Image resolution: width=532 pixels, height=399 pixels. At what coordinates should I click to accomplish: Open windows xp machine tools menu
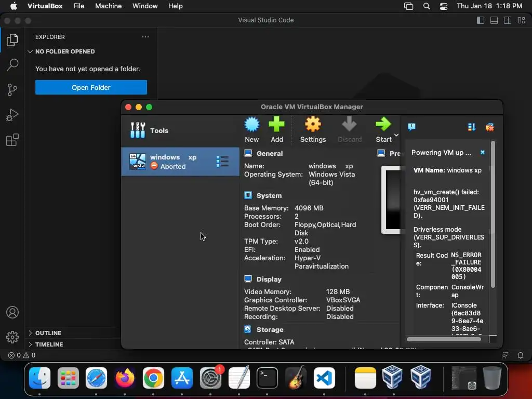coord(222,162)
